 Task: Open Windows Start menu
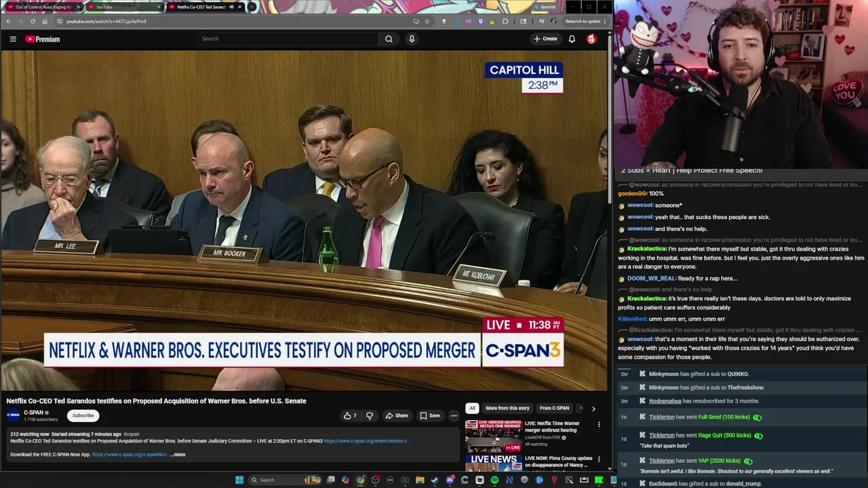pos(239,480)
